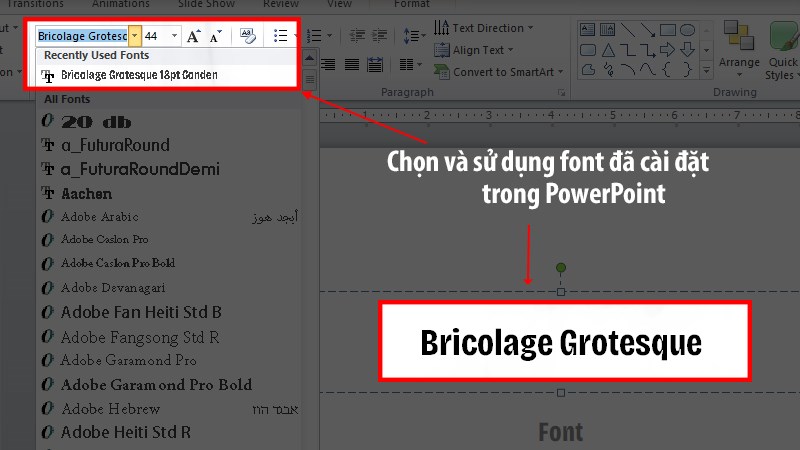Click the Columns icon
The image size is (800, 450).
tap(407, 64)
